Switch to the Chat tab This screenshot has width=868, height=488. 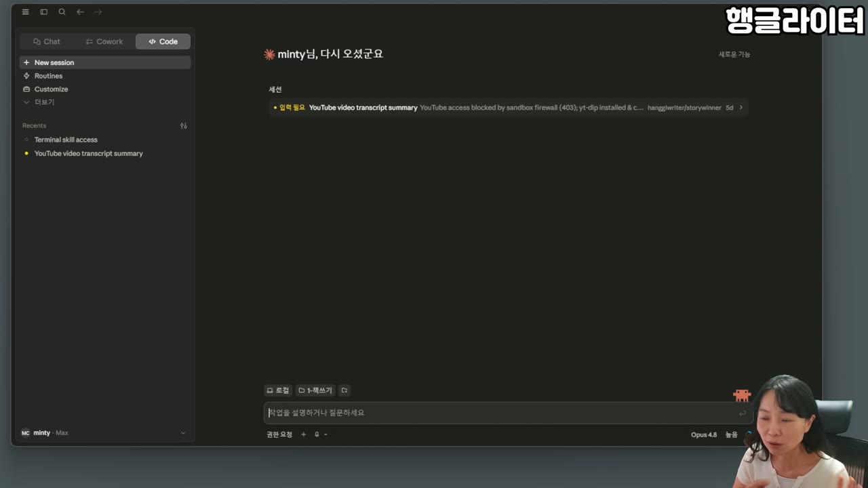(47, 41)
